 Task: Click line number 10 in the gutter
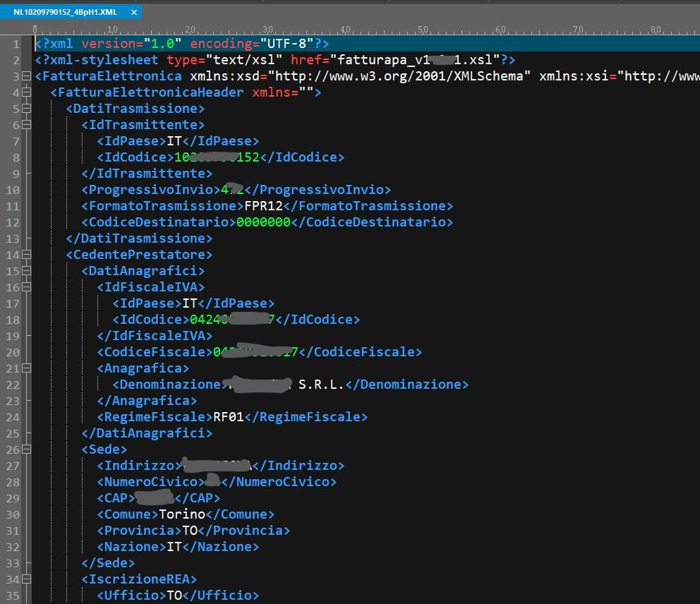(13, 190)
